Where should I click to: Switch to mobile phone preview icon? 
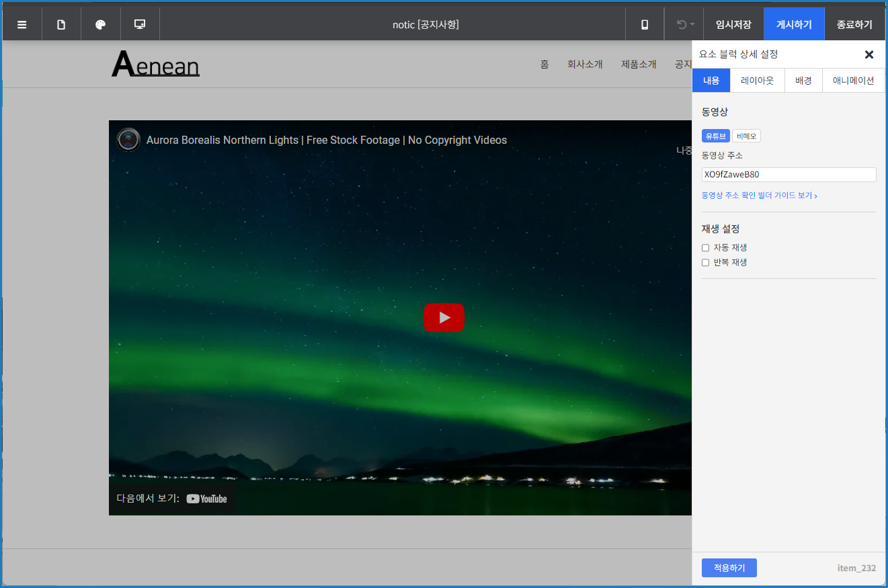point(645,25)
